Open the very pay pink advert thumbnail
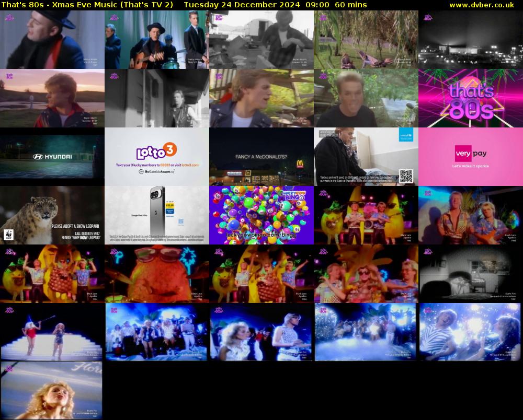This screenshot has width=523, height=420. coord(471,157)
